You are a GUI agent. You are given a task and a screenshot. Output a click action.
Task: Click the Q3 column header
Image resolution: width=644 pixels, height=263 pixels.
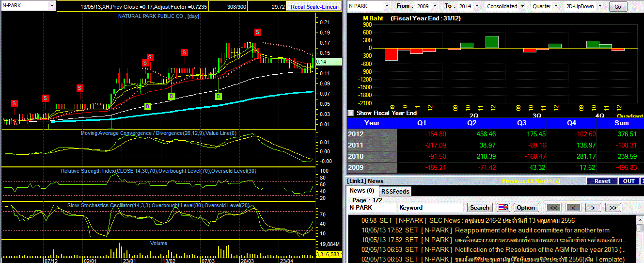click(x=522, y=123)
